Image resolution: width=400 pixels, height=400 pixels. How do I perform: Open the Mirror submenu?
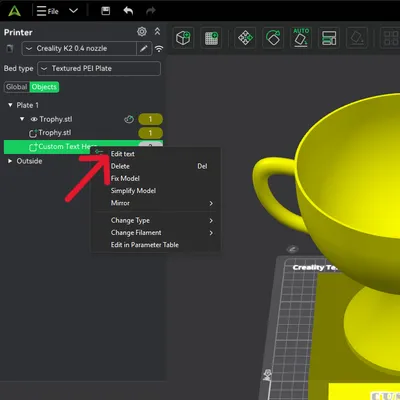click(x=155, y=203)
